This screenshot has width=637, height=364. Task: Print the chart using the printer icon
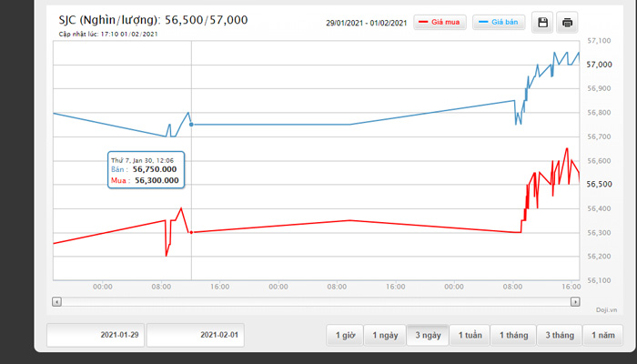tap(567, 23)
